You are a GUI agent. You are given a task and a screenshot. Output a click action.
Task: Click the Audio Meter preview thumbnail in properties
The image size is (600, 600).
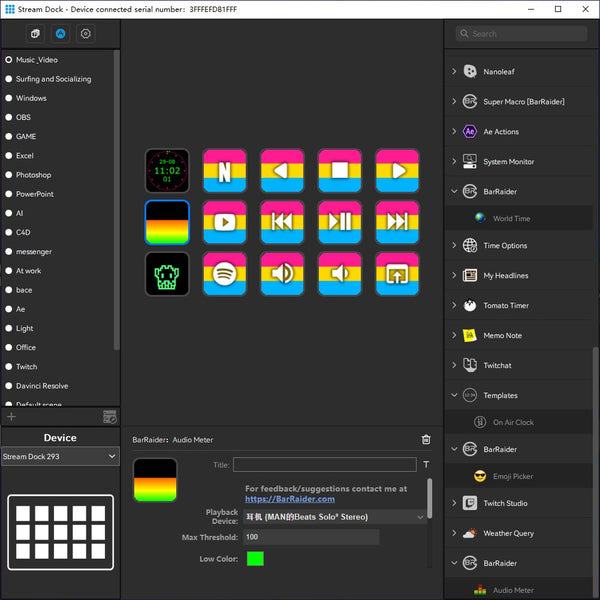[x=155, y=480]
